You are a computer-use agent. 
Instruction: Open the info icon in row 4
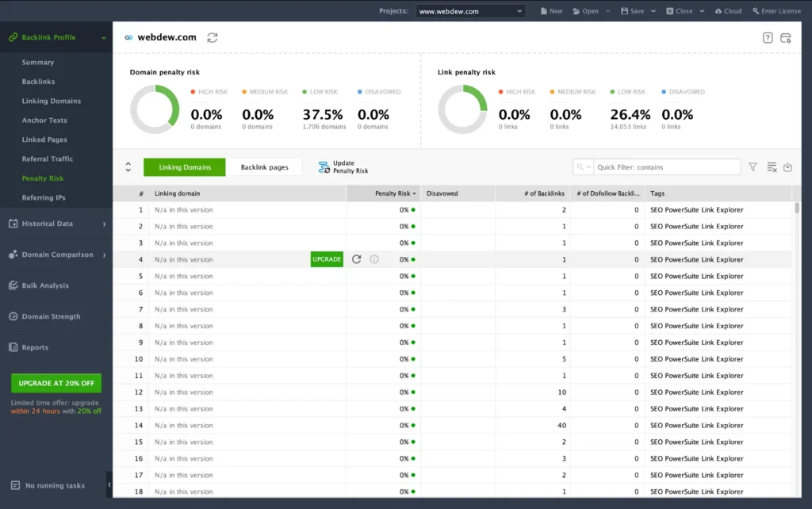tap(374, 259)
